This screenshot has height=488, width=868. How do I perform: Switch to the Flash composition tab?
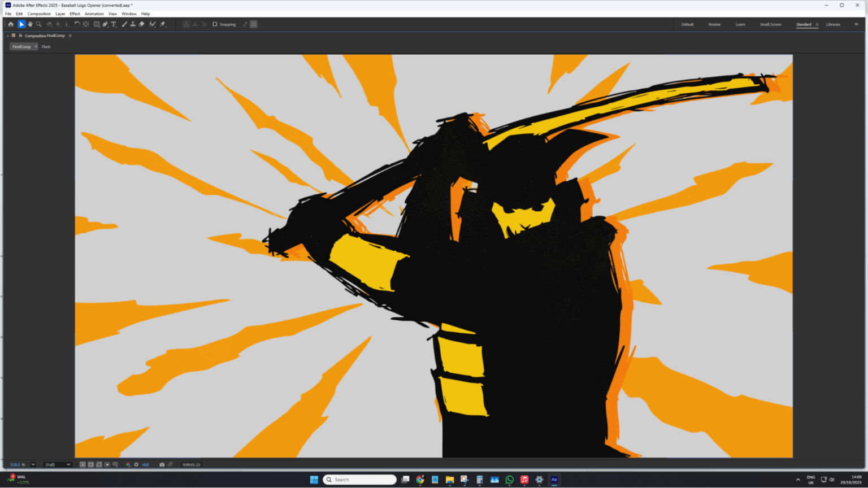point(46,47)
